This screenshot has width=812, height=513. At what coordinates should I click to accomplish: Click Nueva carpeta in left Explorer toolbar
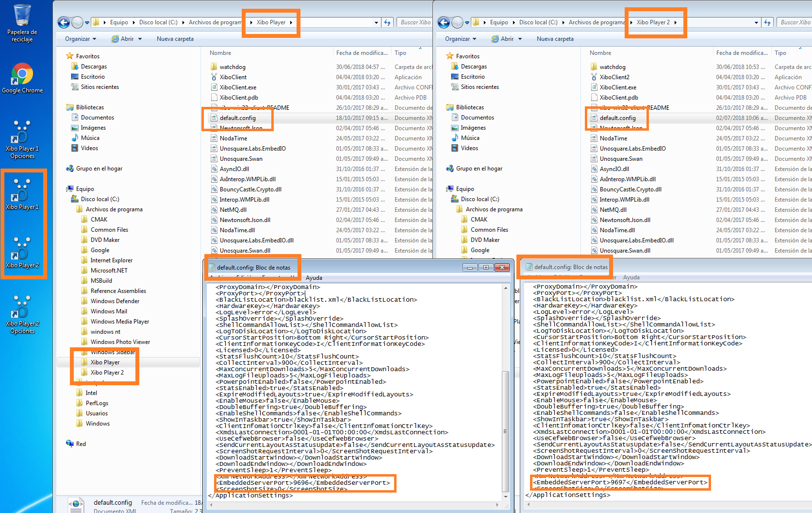coord(175,39)
